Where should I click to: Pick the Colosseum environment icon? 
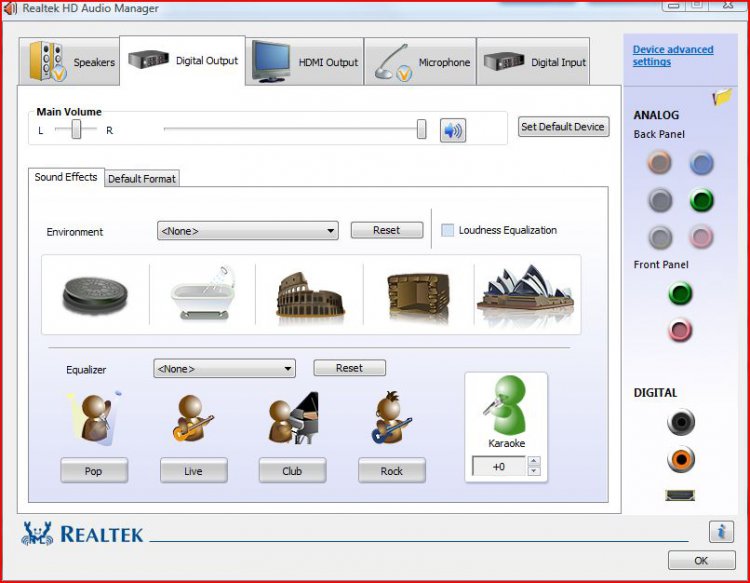click(x=310, y=296)
